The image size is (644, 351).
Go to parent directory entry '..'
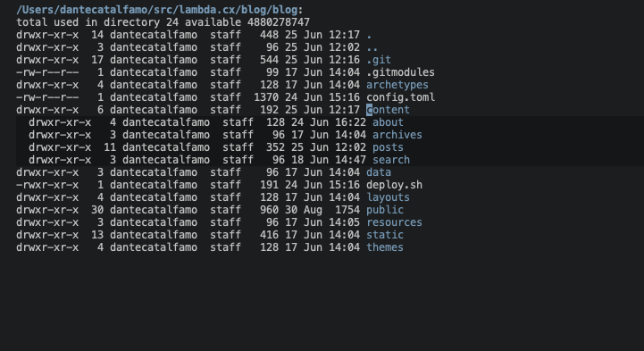tap(372, 47)
